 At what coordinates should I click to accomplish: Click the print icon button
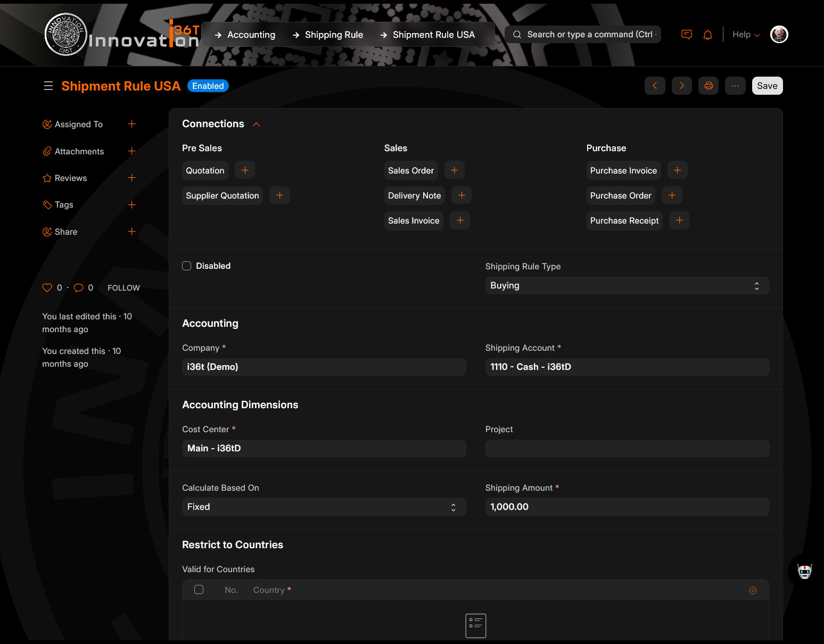[708, 86]
